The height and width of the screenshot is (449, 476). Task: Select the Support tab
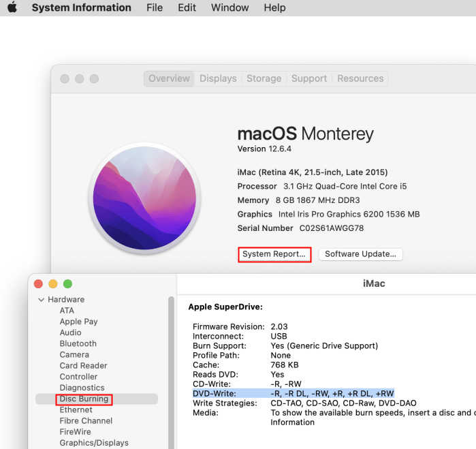[309, 78]
